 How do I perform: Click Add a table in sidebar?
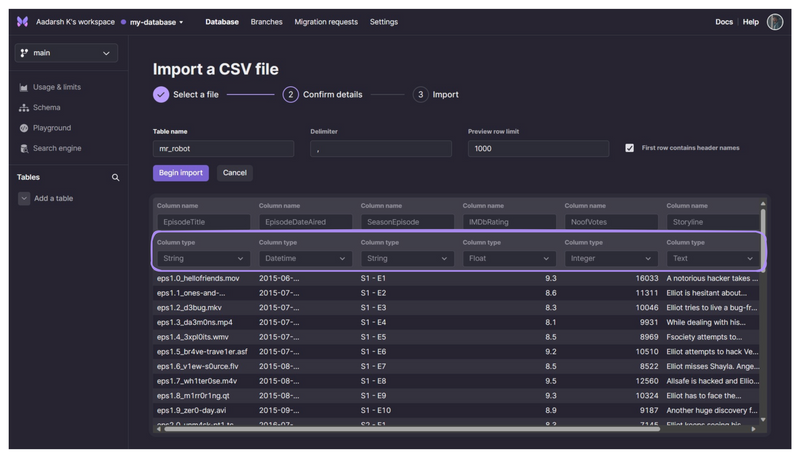pyautogui.click(x=54, y=198)
